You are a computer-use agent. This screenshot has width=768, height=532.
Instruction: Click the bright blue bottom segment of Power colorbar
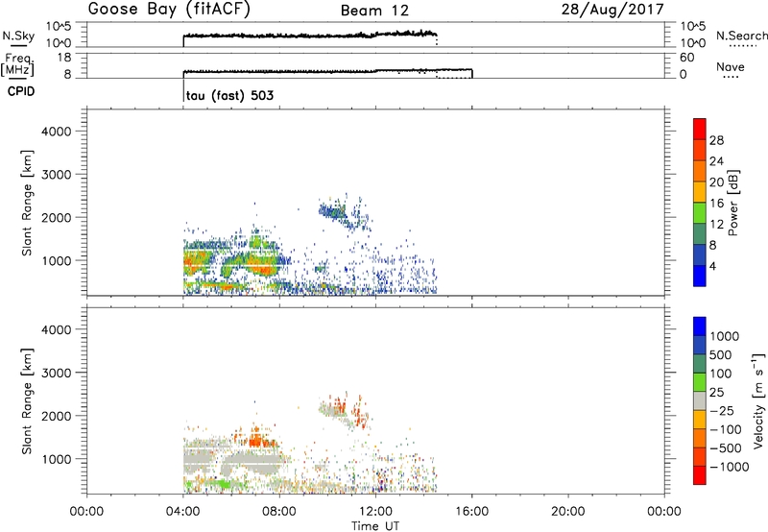pos(700,276)
